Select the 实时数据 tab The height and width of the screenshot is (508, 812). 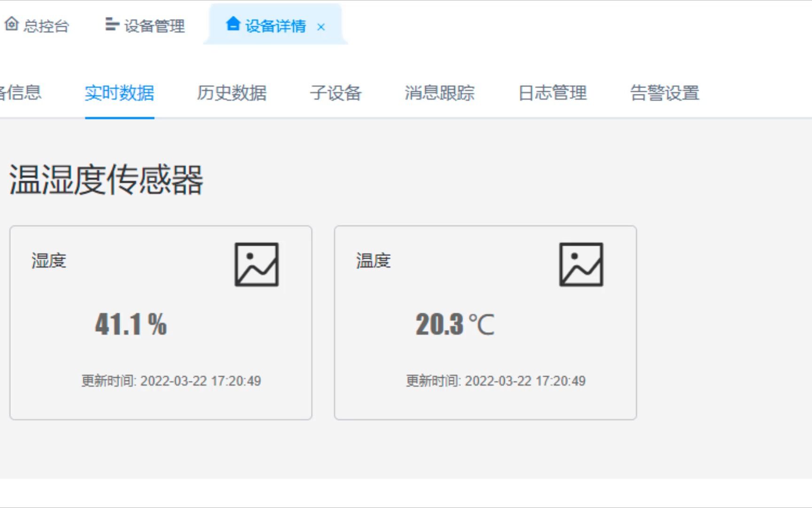pos(119,94)
